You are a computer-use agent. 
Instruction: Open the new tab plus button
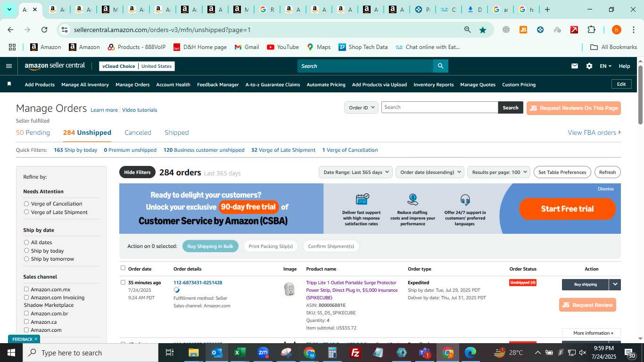547,9
